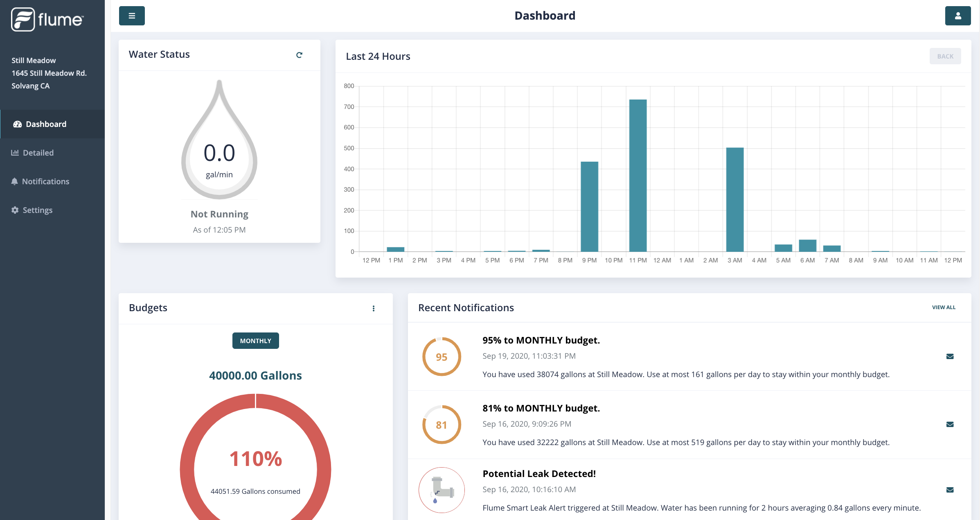Viewport: 980px width, 520px height.
Task: Select the MONTHLY budget button
Action: [x=256, y=341]
